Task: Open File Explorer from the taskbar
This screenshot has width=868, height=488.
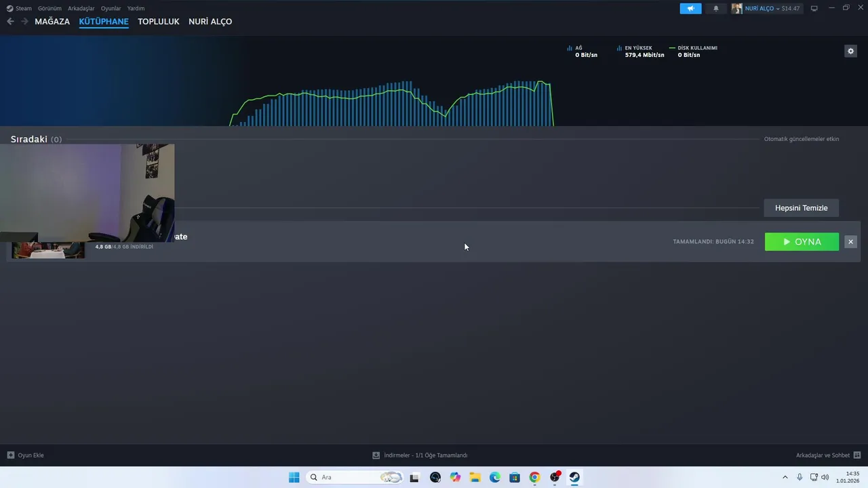Action: pyautogui.click(x=475, y=477)
